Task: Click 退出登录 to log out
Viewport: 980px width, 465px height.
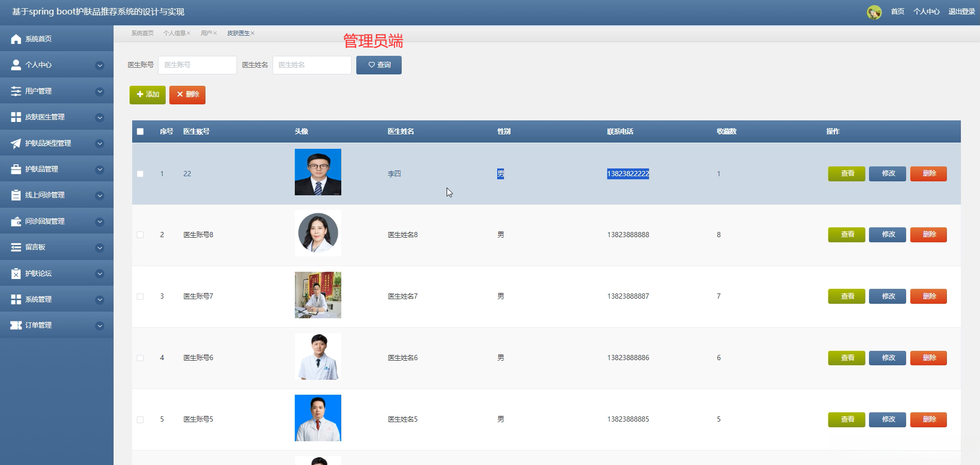Action: (x=961, y=12)
